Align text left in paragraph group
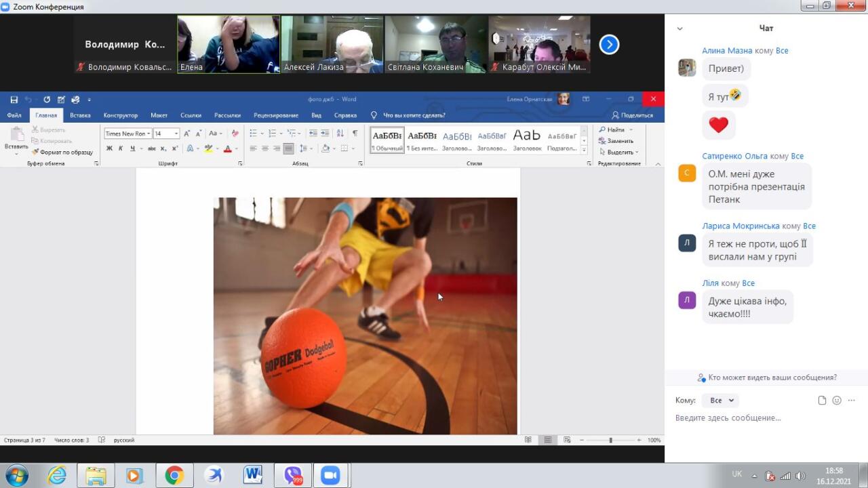Viewport: 868px width, 488px height. (253, 148)
